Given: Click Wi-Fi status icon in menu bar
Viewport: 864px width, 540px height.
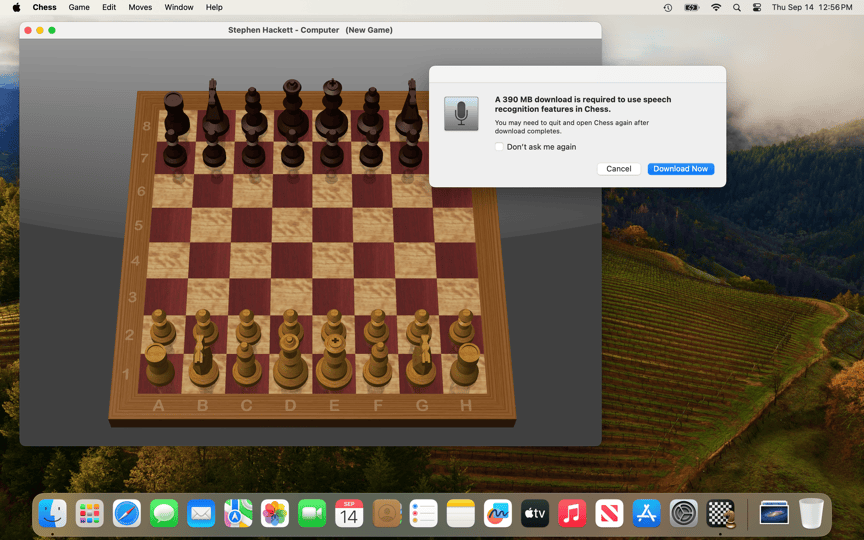Looking at the screenshot, I should tap(716, 8).
